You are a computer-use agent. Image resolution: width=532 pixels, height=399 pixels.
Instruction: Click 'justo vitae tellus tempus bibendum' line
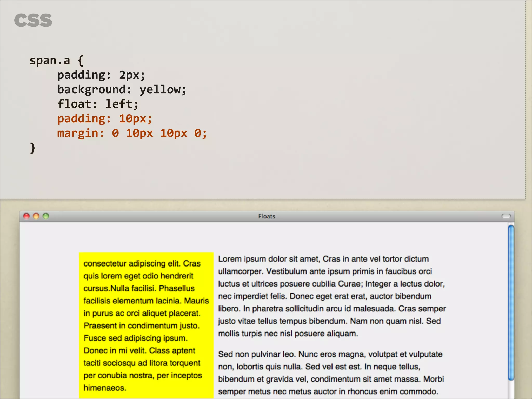click(x=329, y=321)
